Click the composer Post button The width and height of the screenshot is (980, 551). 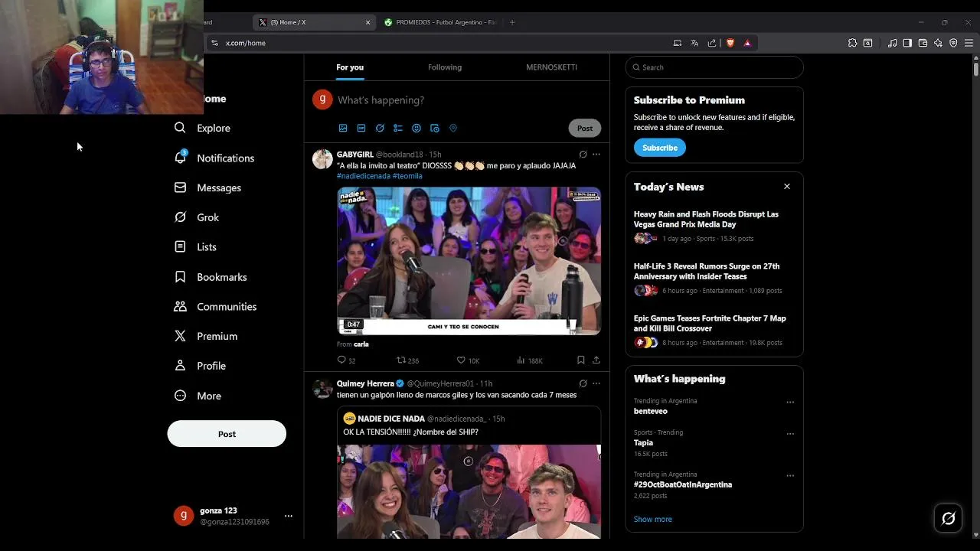click(585, 128)
